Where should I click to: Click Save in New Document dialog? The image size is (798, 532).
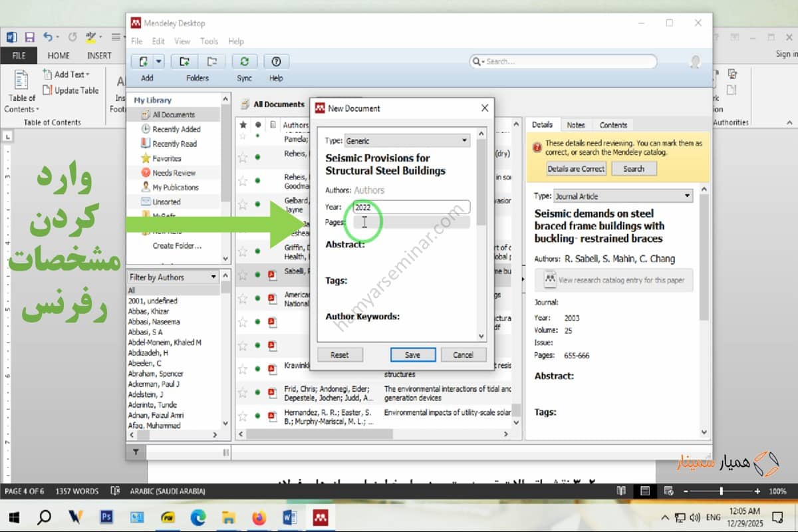click(x=412, y=354)
